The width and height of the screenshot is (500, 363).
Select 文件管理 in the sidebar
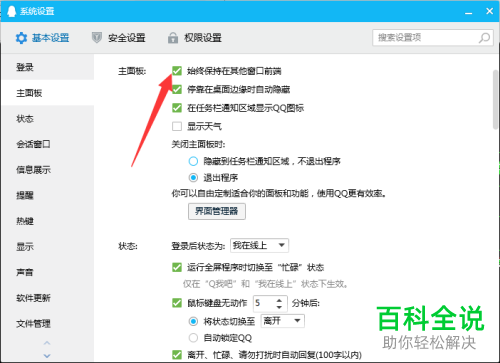coord(48,323)
